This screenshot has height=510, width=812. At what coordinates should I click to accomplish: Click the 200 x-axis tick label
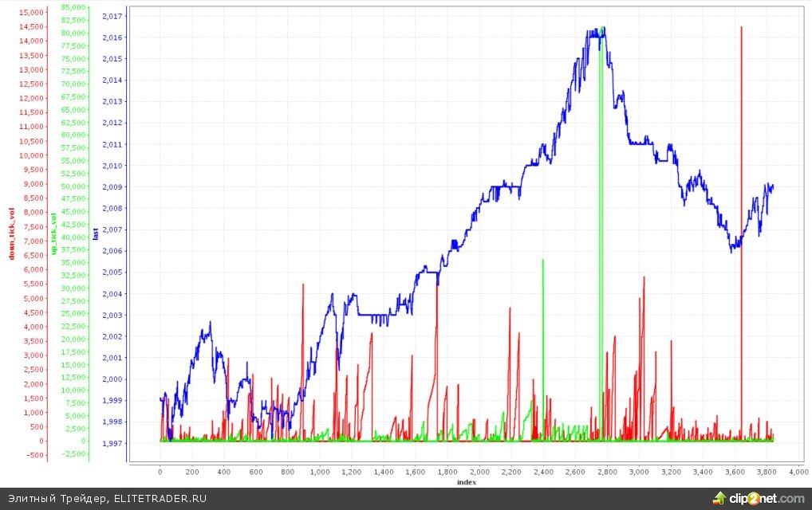coord(191,472)
